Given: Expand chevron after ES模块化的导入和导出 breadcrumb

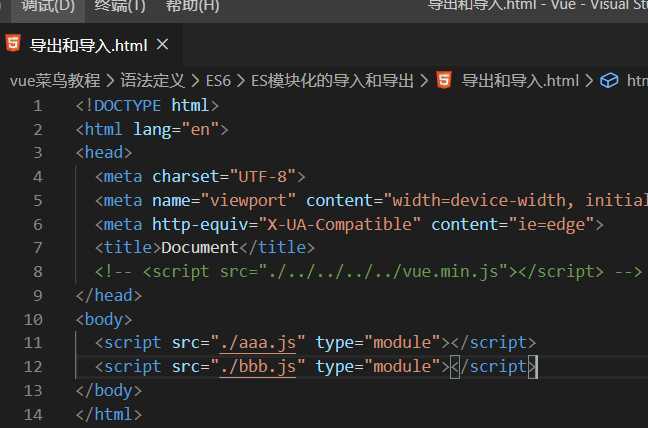Looking at the screenshot, I should [424, 81].
